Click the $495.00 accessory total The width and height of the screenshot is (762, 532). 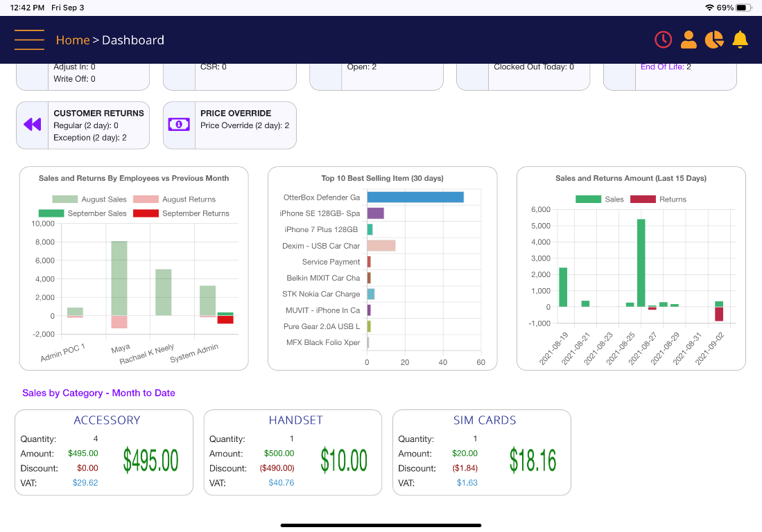coord(150,460)
